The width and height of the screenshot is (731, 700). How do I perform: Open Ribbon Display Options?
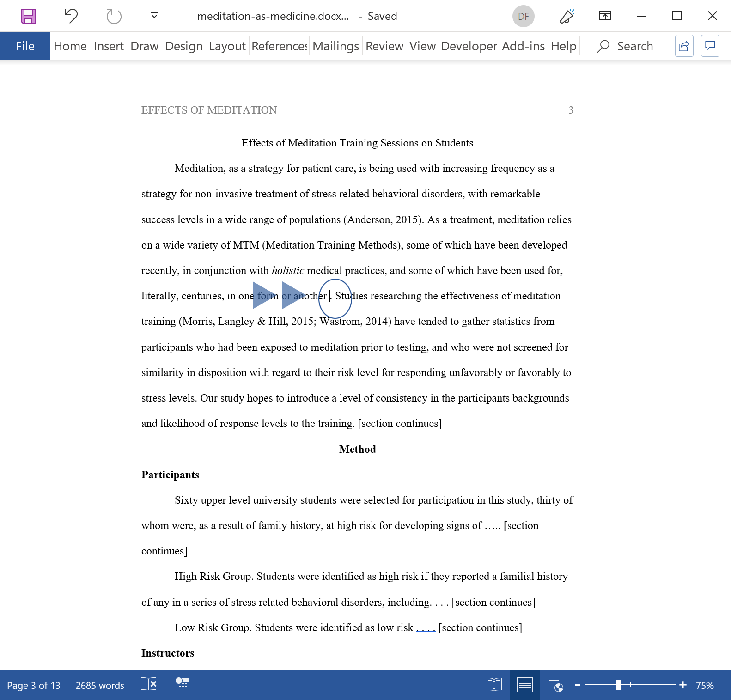click(605, 16)
